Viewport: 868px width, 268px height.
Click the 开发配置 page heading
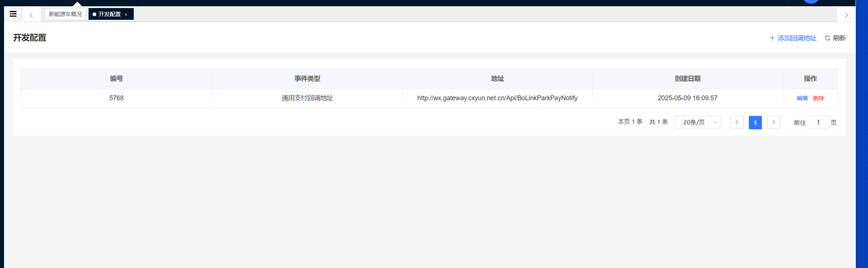30,38
